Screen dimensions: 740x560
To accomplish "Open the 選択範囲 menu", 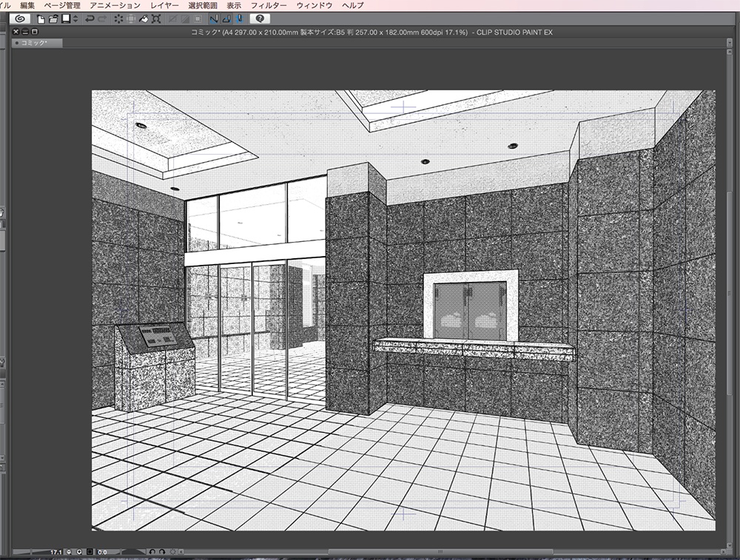I will point(203,5).
